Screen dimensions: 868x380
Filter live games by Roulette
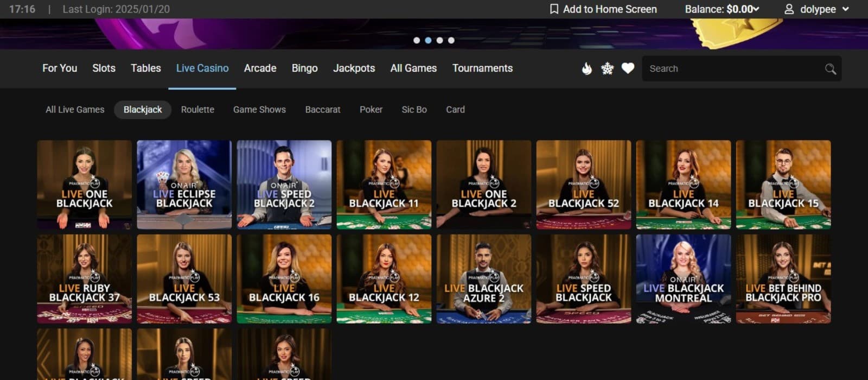[x=197, y=110]
